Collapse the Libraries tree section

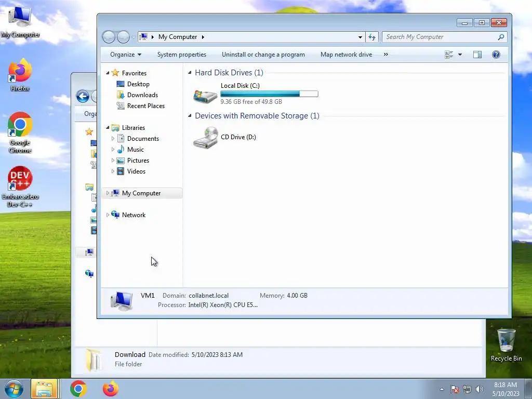point(108,128)
